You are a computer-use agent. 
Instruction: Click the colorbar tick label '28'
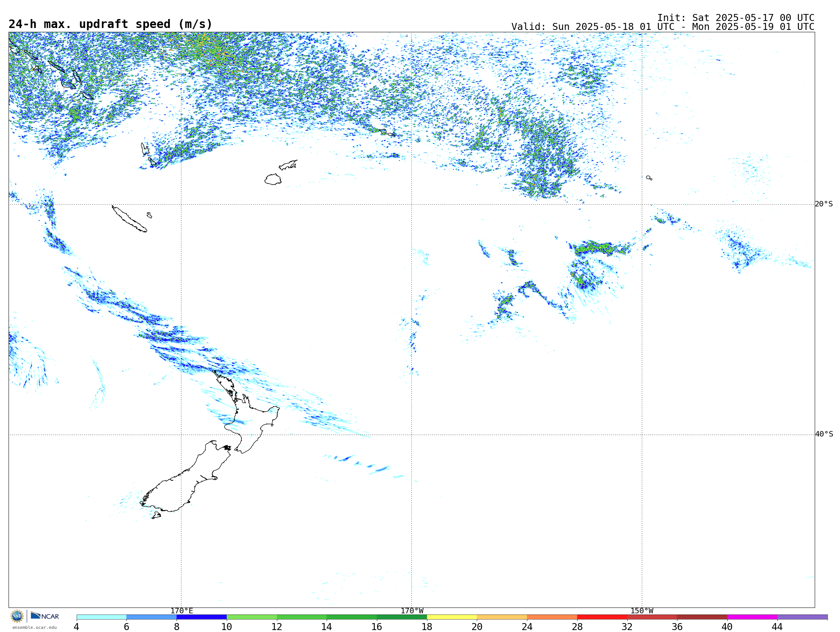577,627
